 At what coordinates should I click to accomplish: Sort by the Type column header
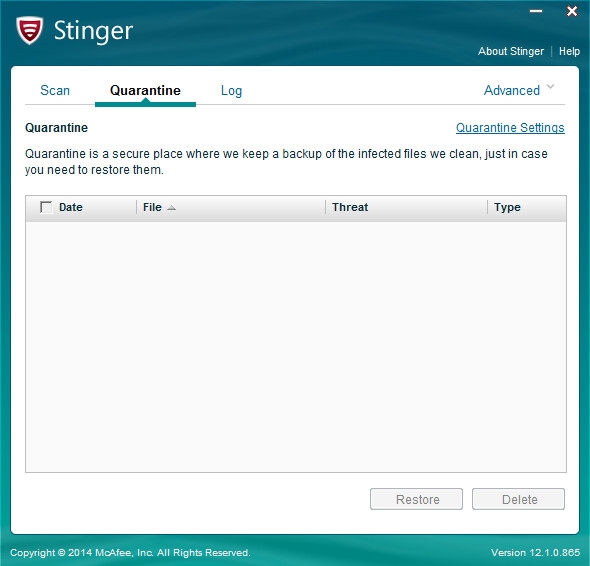point(507,207)
